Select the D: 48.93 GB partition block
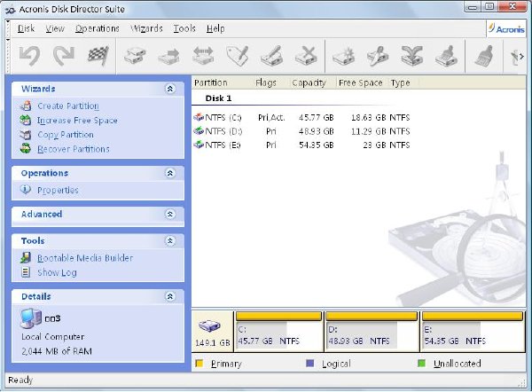532x392 pixels. (372, 332)
